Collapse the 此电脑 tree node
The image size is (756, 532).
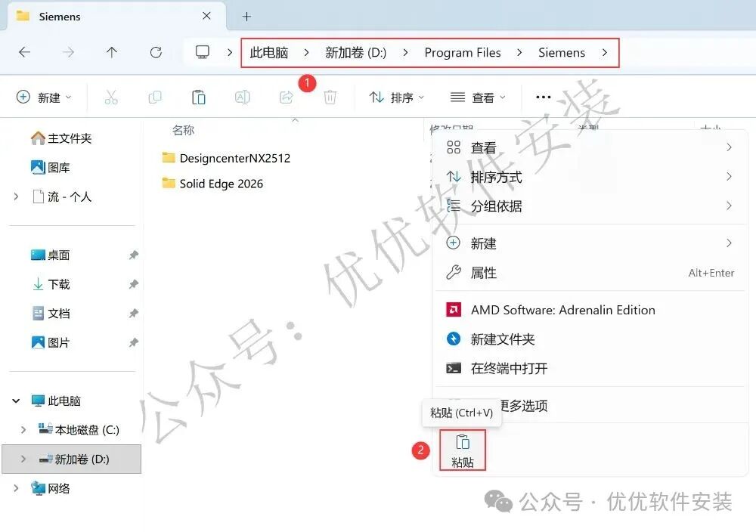[x=16, y=401]
